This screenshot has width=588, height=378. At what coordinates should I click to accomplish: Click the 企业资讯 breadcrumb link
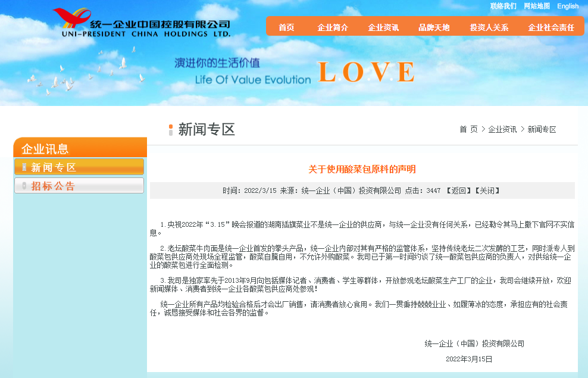point(502,129)
